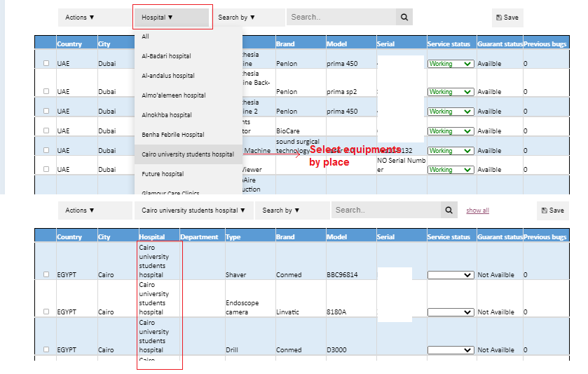Choose Al-Badari hospital from the list
This screenshot has width=588, height=374.
[166, 56]
